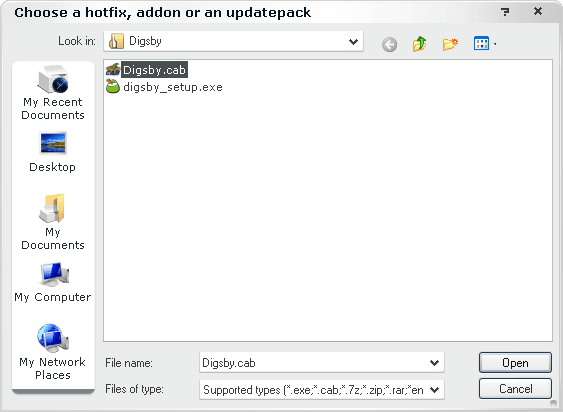This screenshot has height=412, width=563.
Task: Click the File name label
Action: 129,363
